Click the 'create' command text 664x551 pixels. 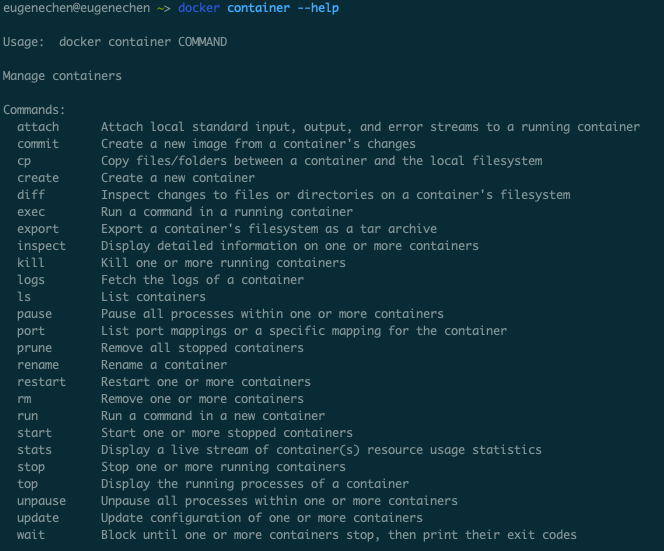pos(38,178)
